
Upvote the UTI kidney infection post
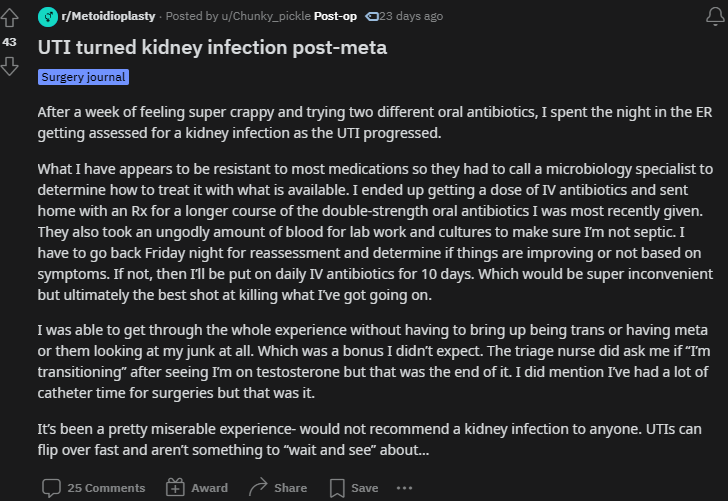(x=9, y=18)
